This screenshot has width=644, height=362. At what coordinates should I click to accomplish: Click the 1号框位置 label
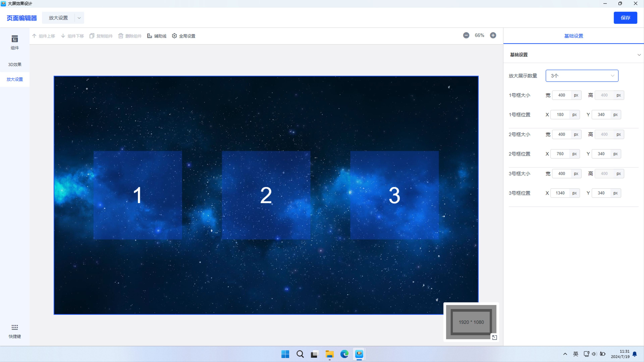coord(520,115)
